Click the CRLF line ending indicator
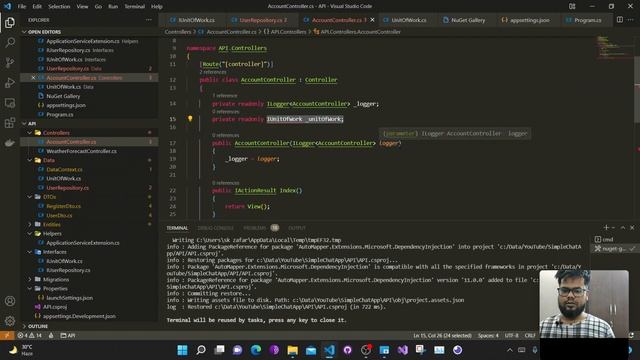Screen dimensions: 640x360 530,336
